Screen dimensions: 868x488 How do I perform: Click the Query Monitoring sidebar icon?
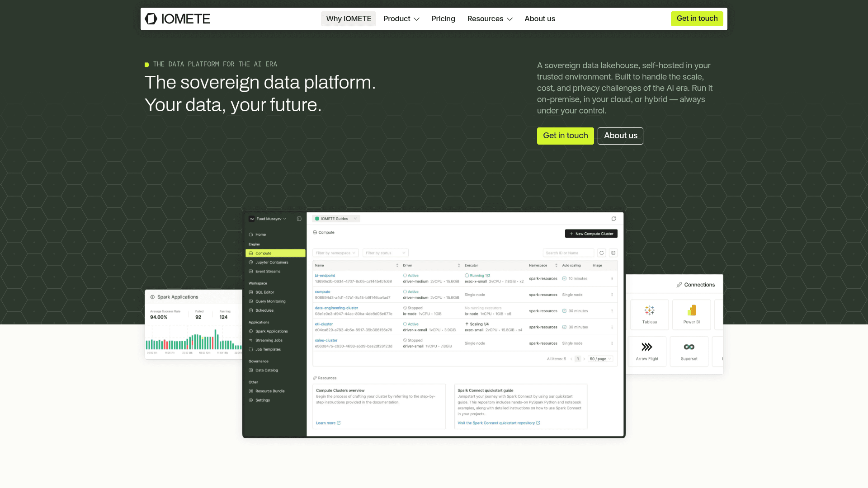pyautogui.click(x=251, y=301)
